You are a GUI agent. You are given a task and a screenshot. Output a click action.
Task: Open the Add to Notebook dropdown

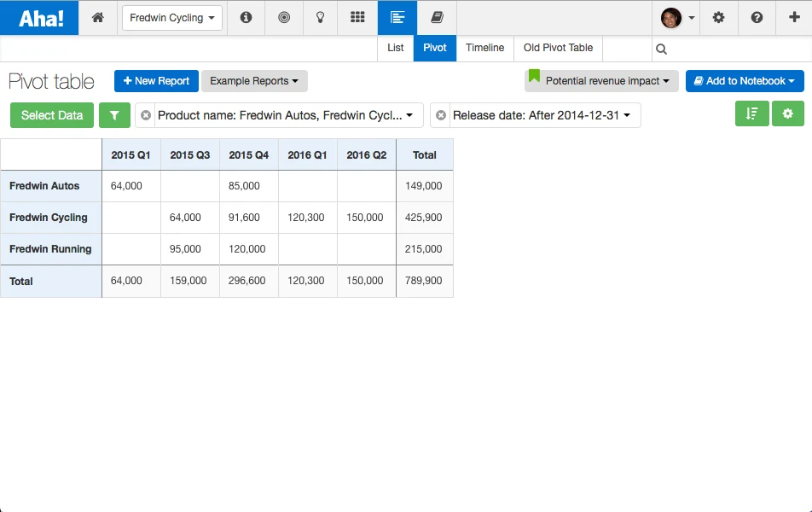point(745,81)
